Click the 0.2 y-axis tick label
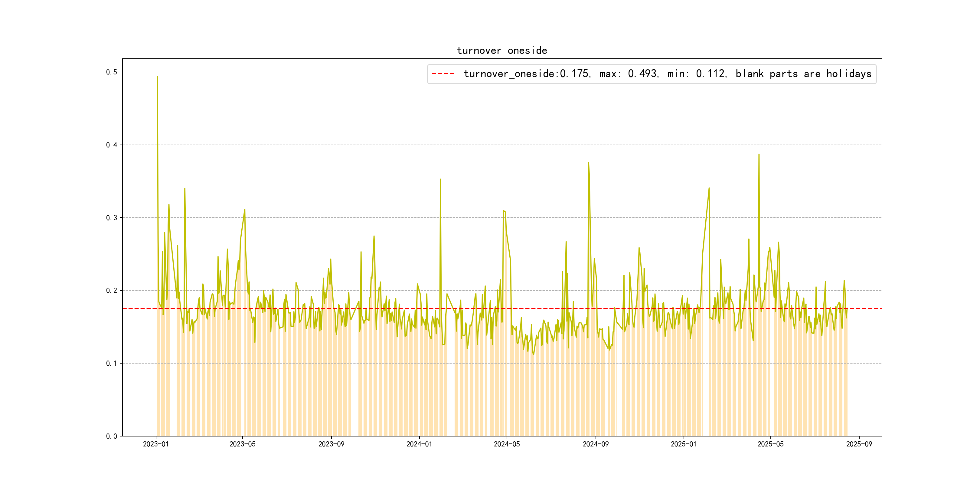This screenshot has width=980, height=490. (112, 291)
